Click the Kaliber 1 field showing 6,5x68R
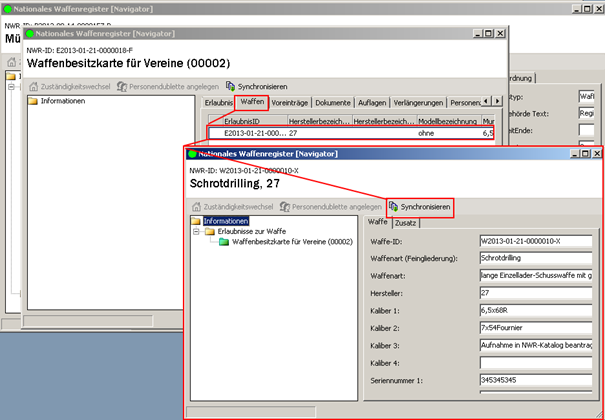 (534, 308)
